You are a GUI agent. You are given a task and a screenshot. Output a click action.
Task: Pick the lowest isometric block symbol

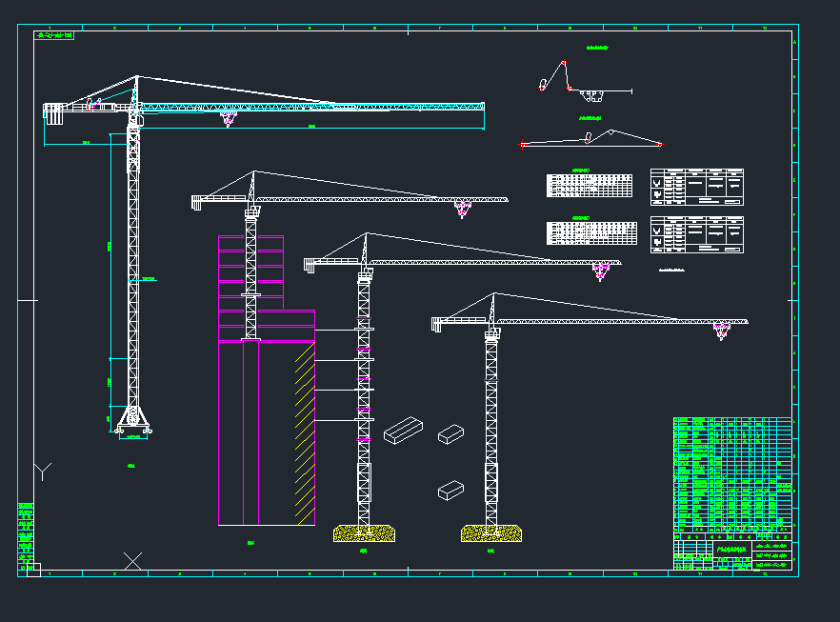(x=450, y=491)
